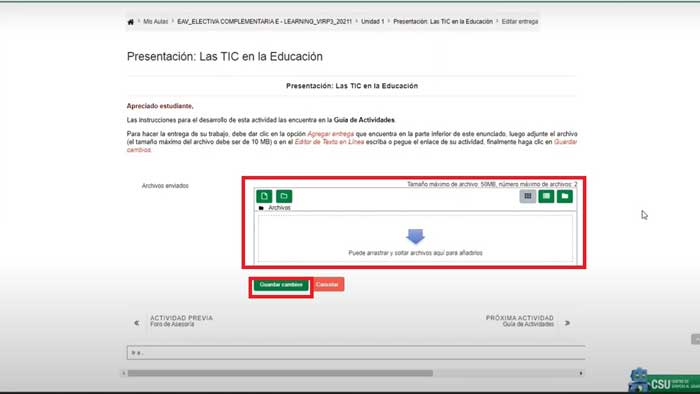The width and height of the screenshot is (700, 394).
Task: Click the small gray button at right edge
Action: 696,339
